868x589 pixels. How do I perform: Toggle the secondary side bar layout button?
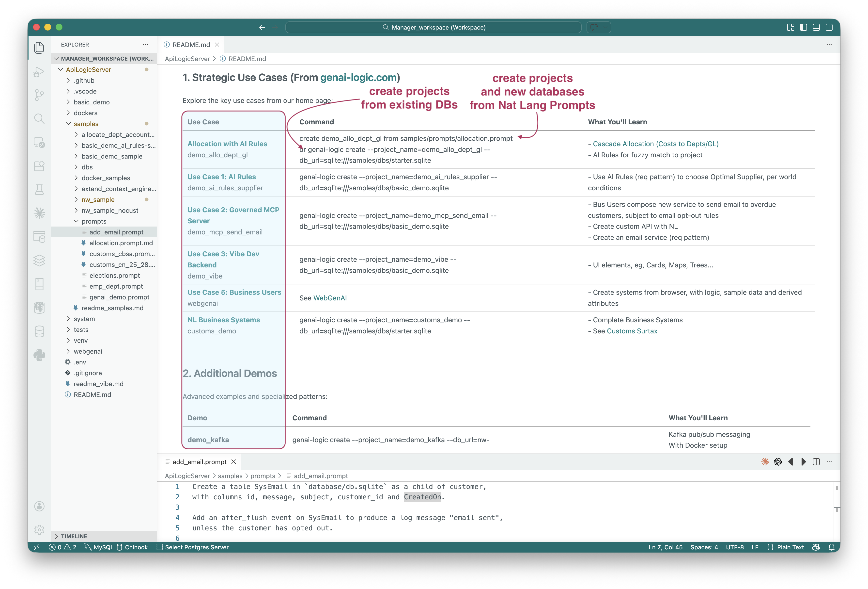tap(829, 27)
